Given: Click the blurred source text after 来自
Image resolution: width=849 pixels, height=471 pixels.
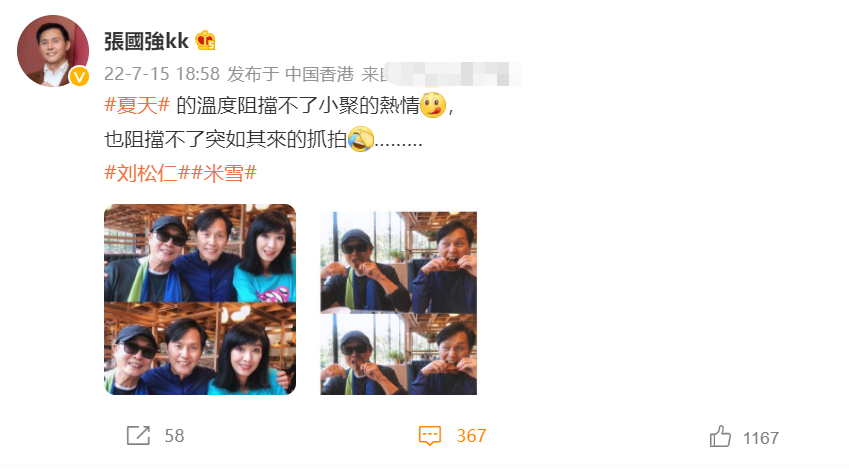Looking at the screenshot, I should tap(450, 74).
